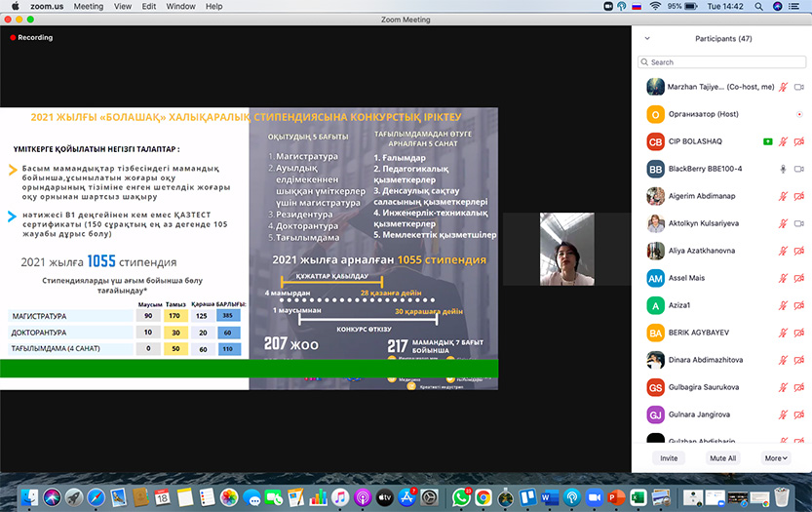Toggle Aktolkyn Kulsariyeva's video camera
This screenshot has height=512, width=812.
tap(799, 223)
